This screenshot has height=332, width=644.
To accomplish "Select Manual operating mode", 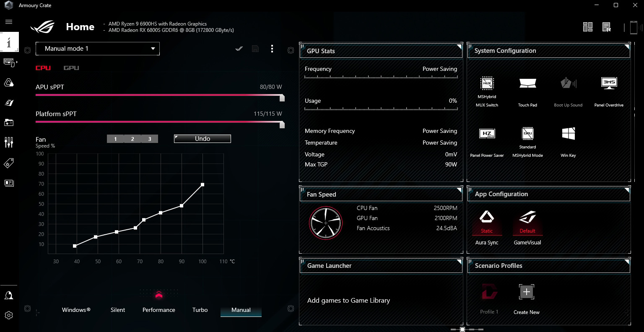I will (x=241, y=310).
